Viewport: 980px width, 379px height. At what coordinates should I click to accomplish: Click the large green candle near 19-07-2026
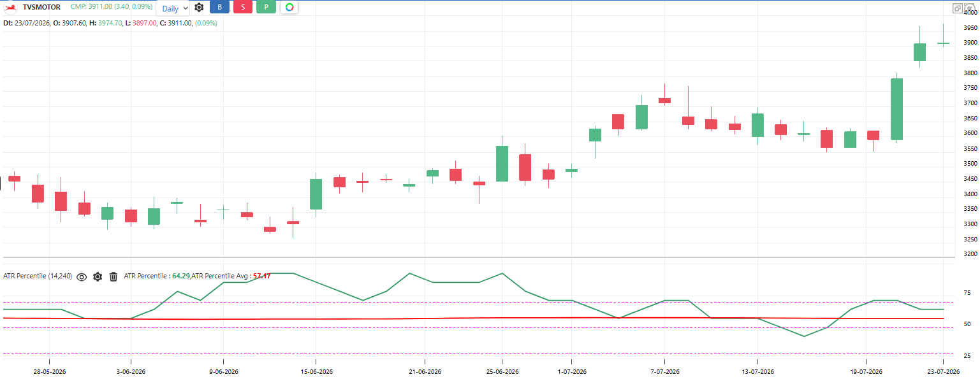coord(896,109)
